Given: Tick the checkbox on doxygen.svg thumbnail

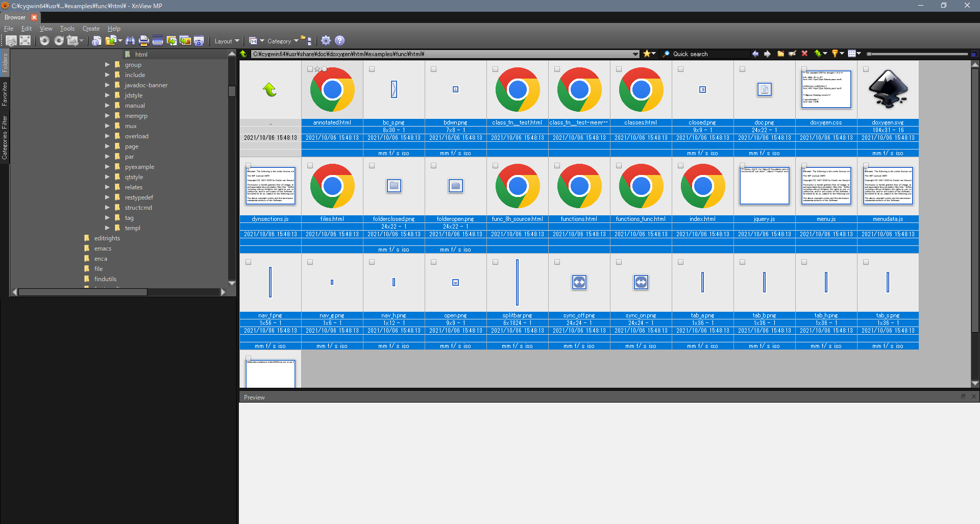Looking at the screenshot, I should pyautogui.click(x=866, y=69).
